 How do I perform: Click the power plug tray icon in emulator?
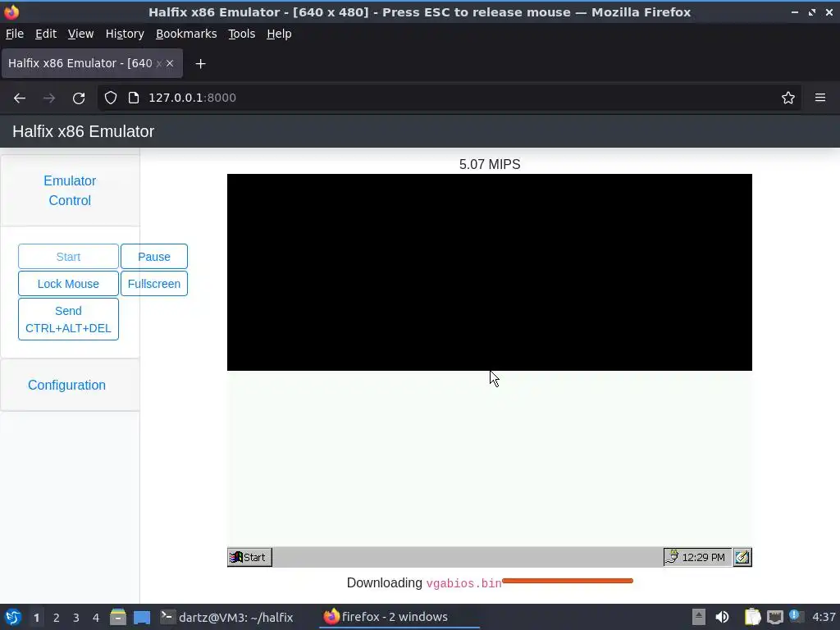672,557
